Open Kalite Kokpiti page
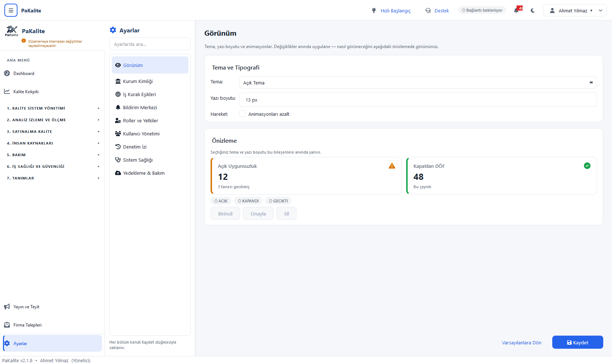612x364 pixels. point(52,91)
